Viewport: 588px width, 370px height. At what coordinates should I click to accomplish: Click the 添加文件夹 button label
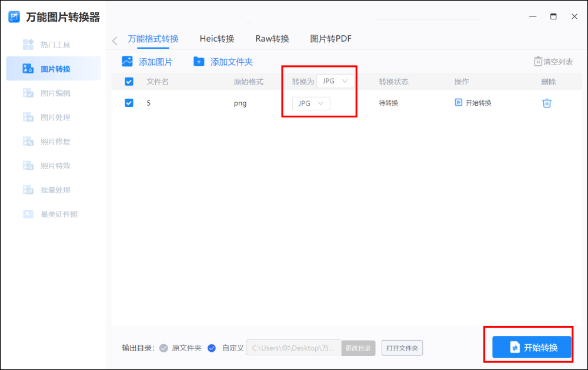point(231,62)
